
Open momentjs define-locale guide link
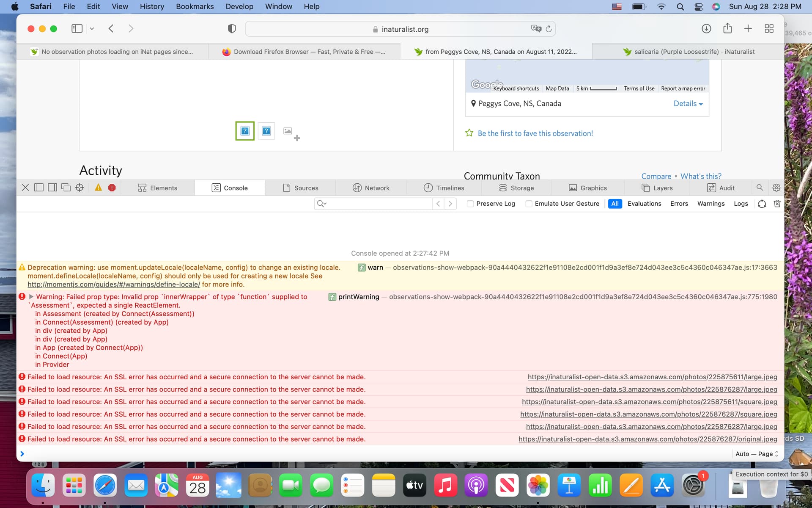click(114, 284)
